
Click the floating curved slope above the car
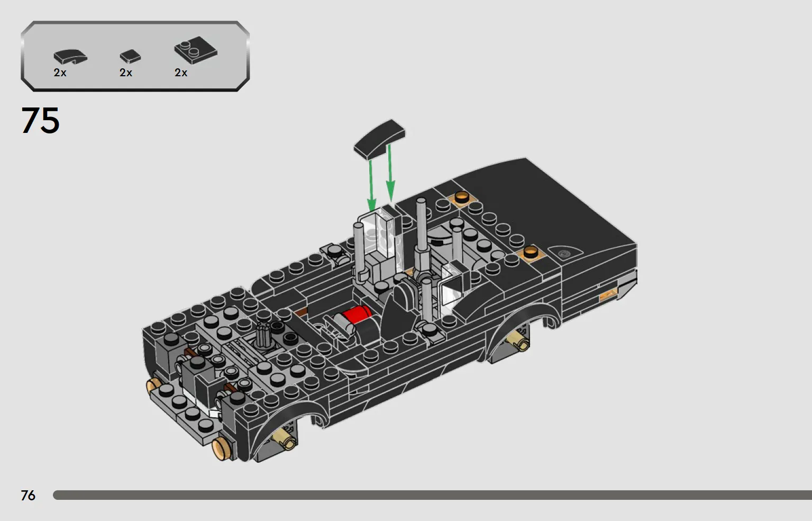(x=379, y=139)
